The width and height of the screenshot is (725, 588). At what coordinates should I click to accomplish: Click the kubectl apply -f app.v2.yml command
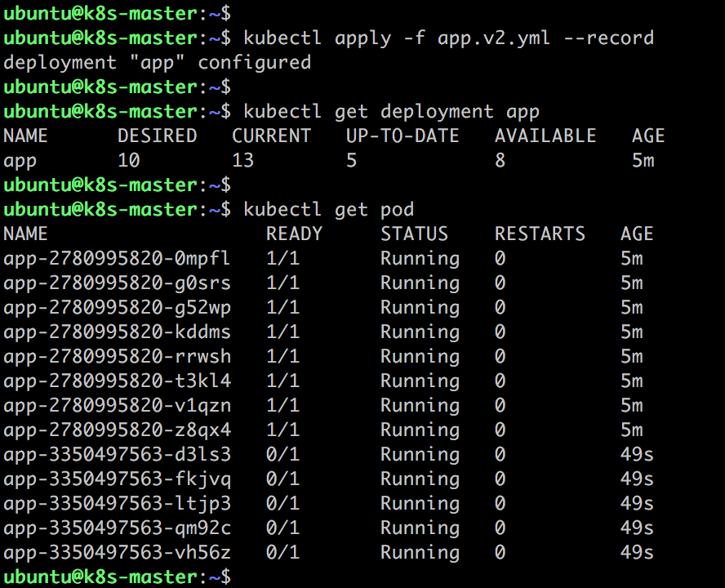point(448,38)
